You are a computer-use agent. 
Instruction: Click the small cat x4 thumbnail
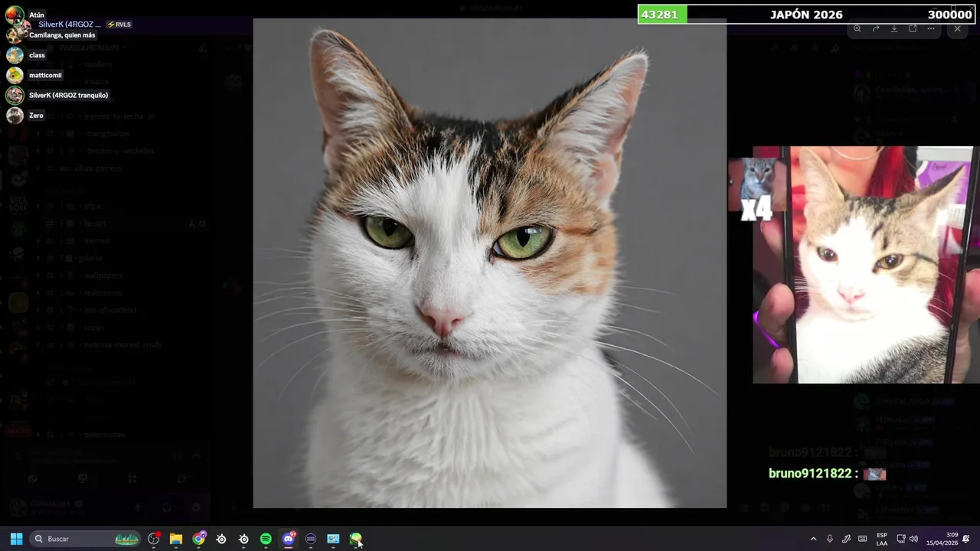[x=757, y=189]
